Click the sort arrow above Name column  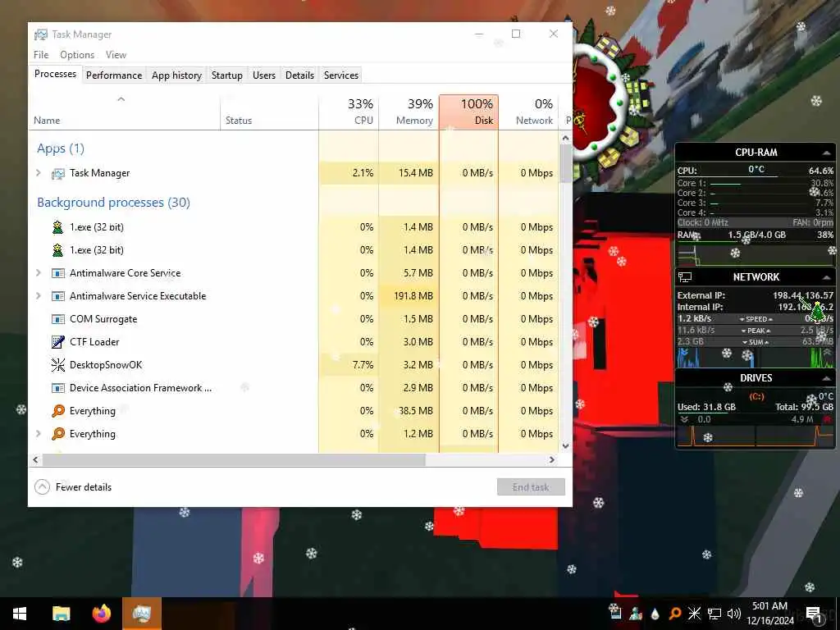121,99
